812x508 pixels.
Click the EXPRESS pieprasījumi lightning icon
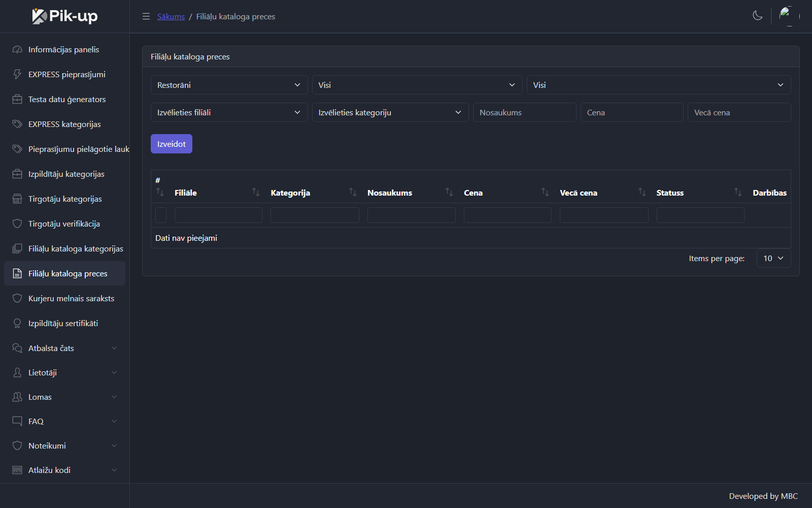17,75
